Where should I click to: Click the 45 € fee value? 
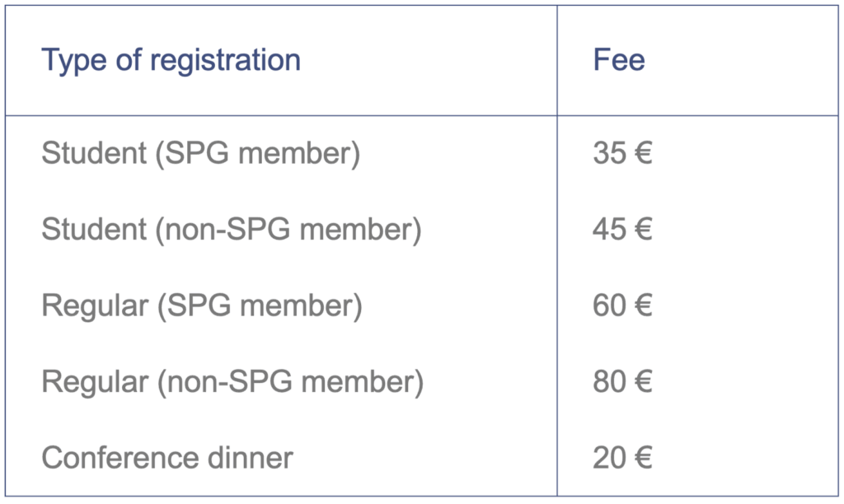(623, 229)
